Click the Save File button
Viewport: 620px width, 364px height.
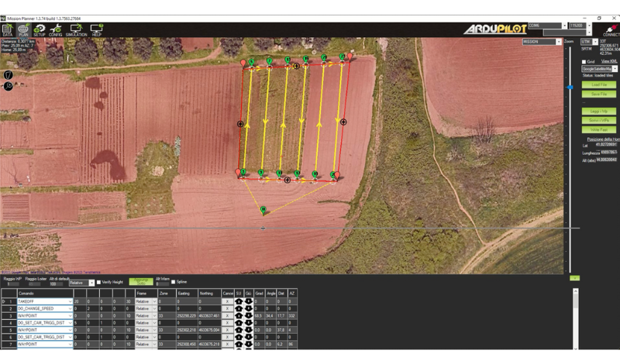point(598,94)
